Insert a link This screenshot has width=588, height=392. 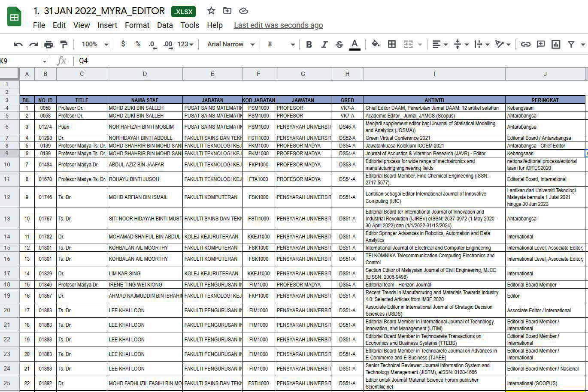525,44
